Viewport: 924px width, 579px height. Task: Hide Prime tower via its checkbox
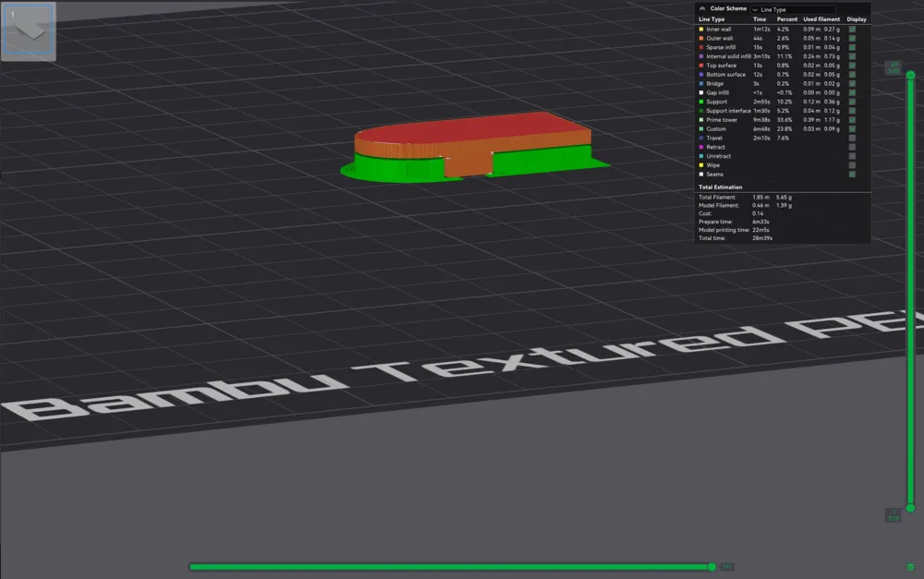(x=852, y=119)
